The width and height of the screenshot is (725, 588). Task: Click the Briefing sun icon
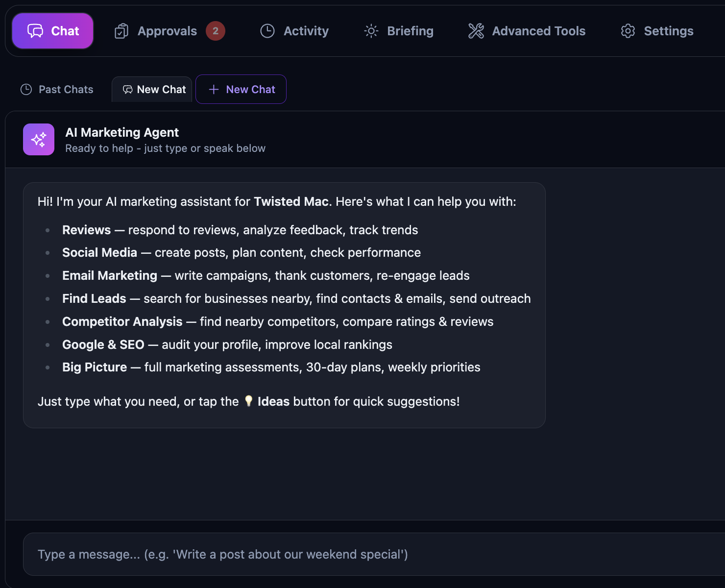click(x=371, y=31)
